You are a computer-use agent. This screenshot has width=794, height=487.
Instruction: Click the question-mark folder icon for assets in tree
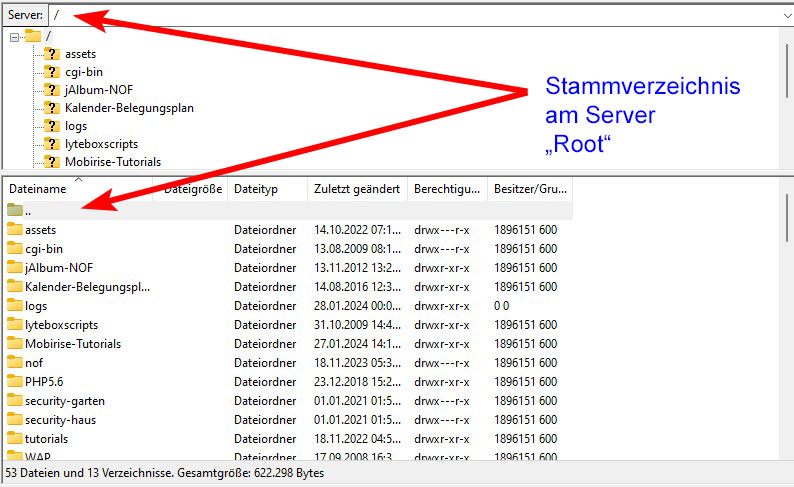point(52,54)
